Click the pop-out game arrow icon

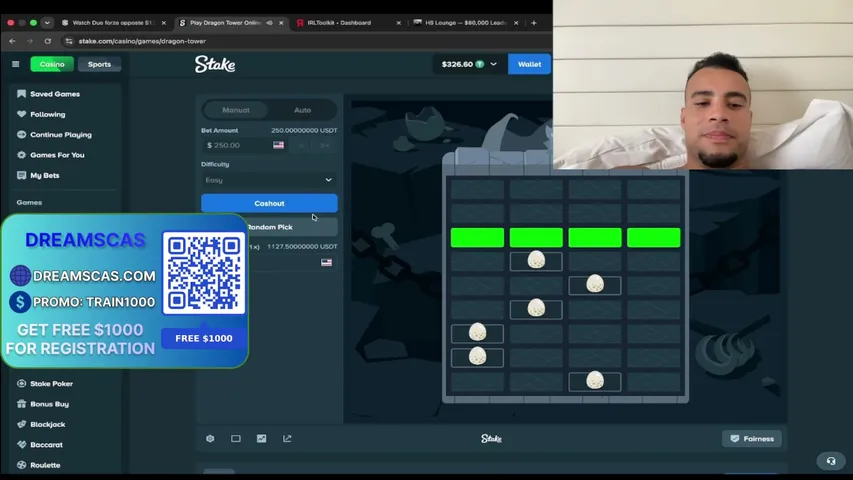pyautogui.click(x=287, y=439)
